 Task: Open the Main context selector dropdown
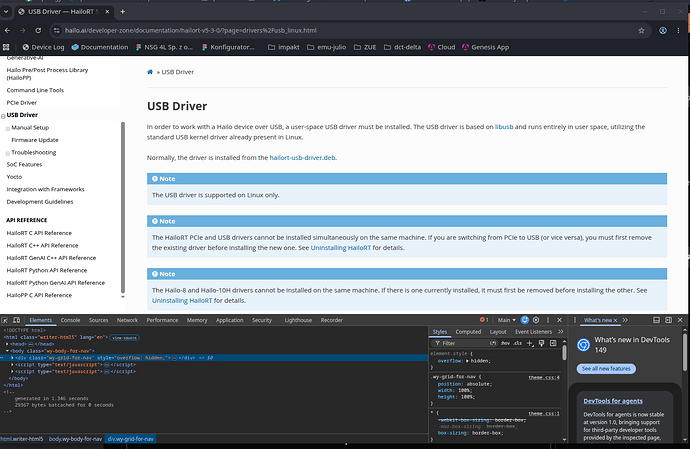point(506,320)
